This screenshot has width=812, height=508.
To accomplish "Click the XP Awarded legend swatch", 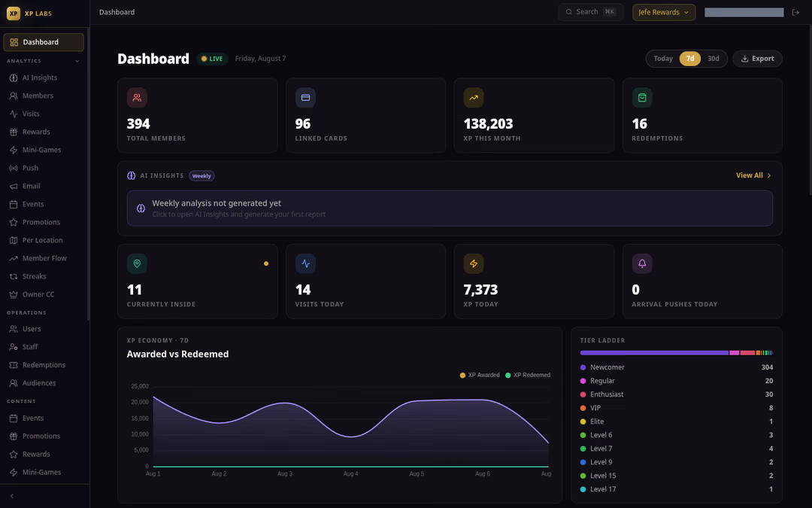I will (x=462, y=376).
